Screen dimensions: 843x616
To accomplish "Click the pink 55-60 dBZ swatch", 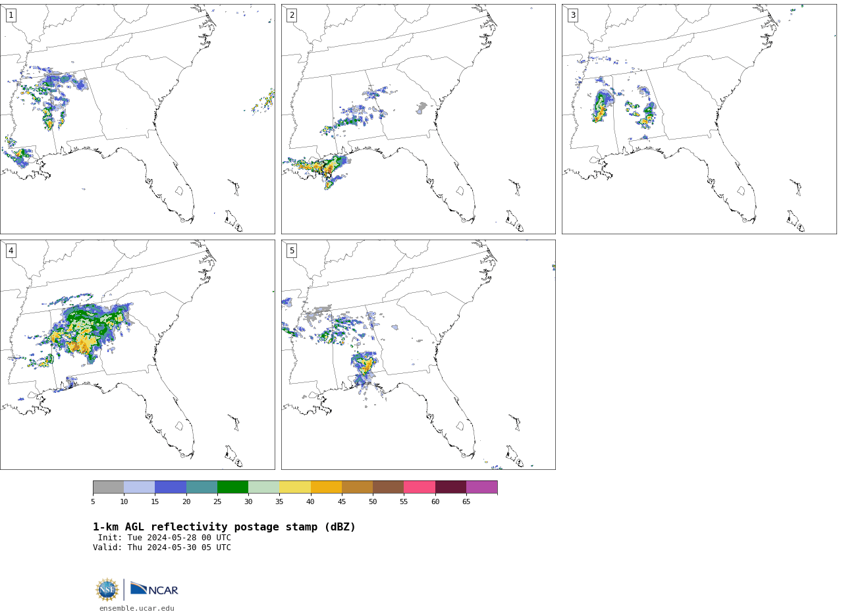I will (420, 487).
